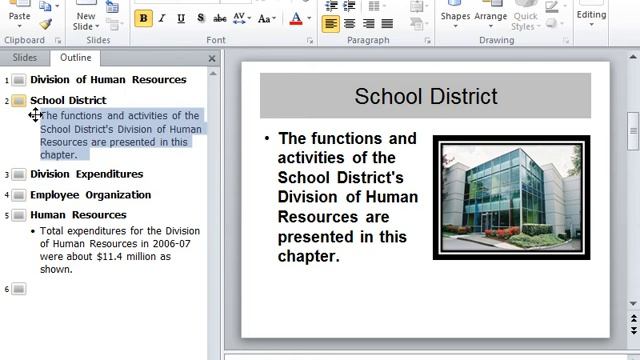
Task: Switch to the Outline tab
Action: coord(76,58)
